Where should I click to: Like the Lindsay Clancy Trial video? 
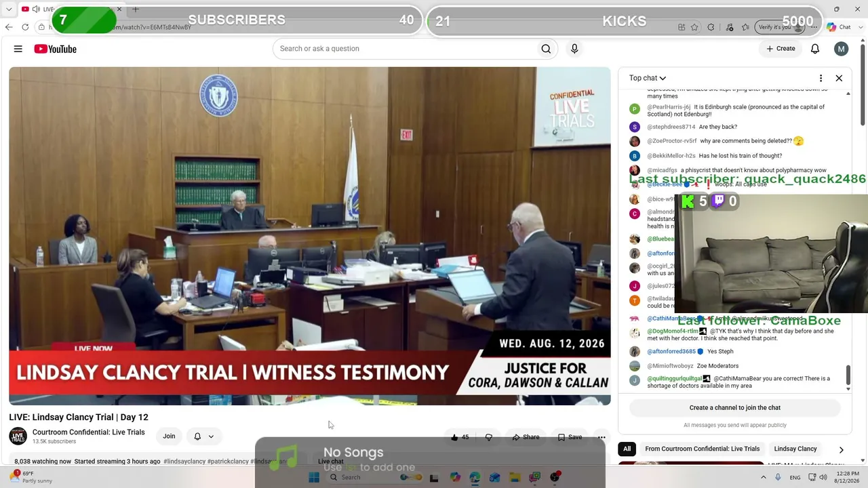460,437
